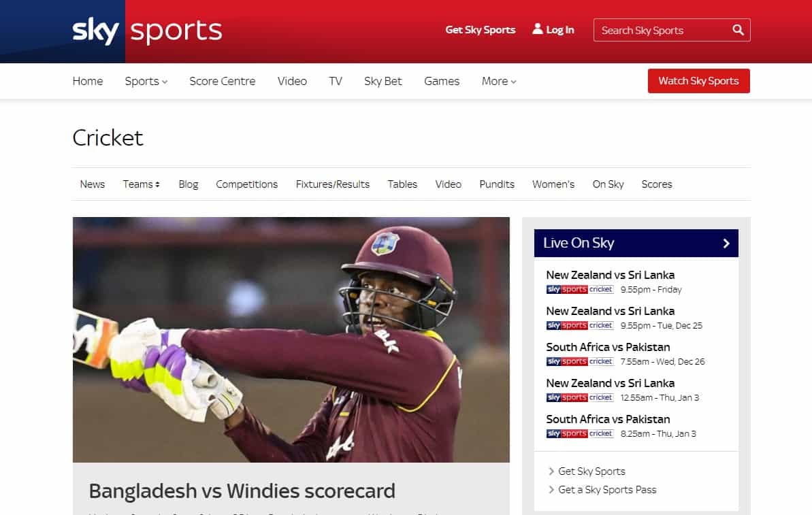Open Bangladesh vs Windies scorecard headline

(242, 491)
